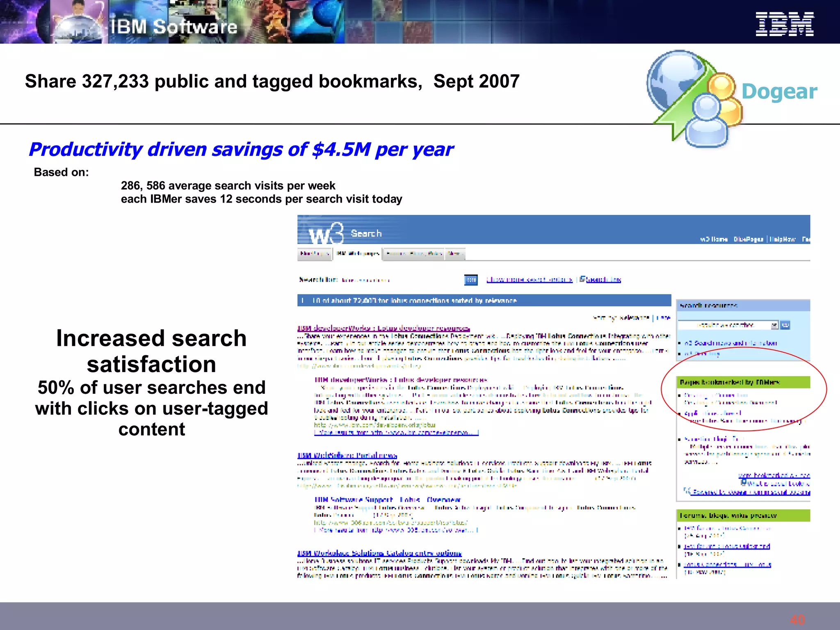The width and height of the screenshot is (840, 630).
Task: Click Go button in Search resources panel
Action: (785, 325)
